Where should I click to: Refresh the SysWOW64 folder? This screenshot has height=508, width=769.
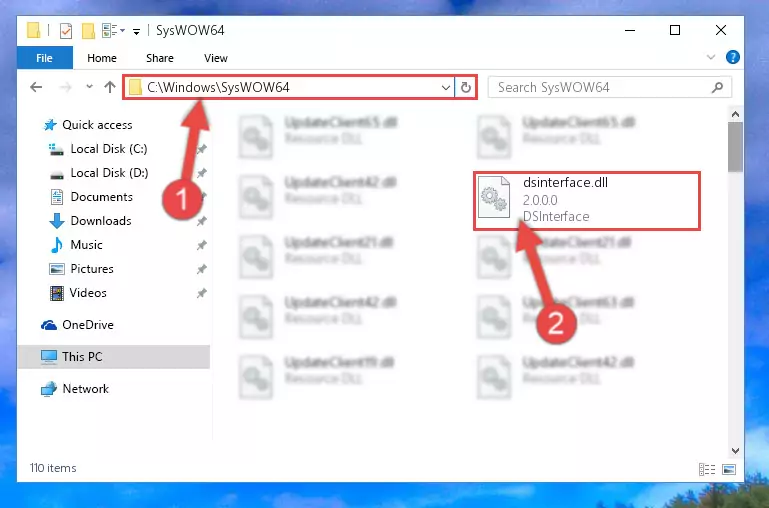pos(465,88)
